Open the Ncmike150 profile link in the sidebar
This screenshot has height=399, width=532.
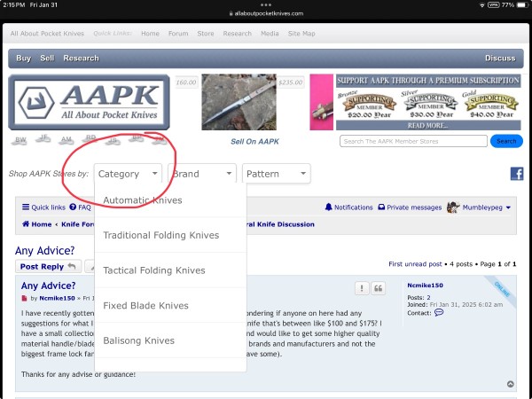[425, 286]
